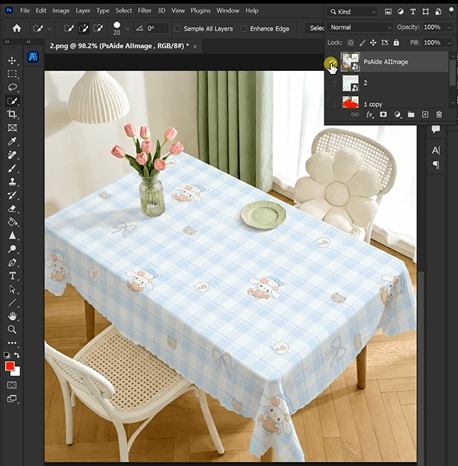The width and height of the screenshot is (458, 466).
Task: Select the Quick Selection tool in the toolbox
Action: click(x=12, y=101)
